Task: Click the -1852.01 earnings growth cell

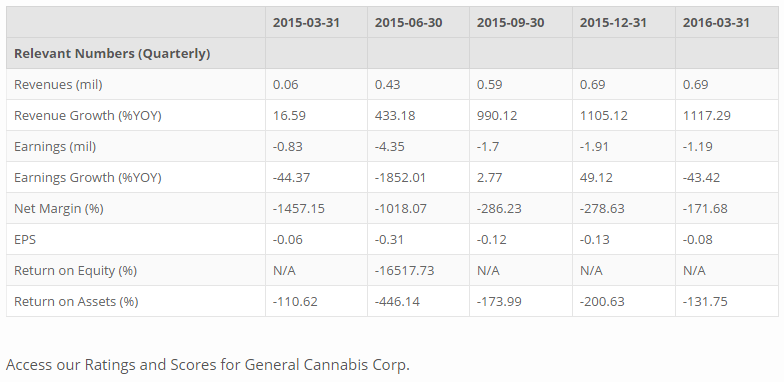Action: pyautogui.click(x=400, y=178)
